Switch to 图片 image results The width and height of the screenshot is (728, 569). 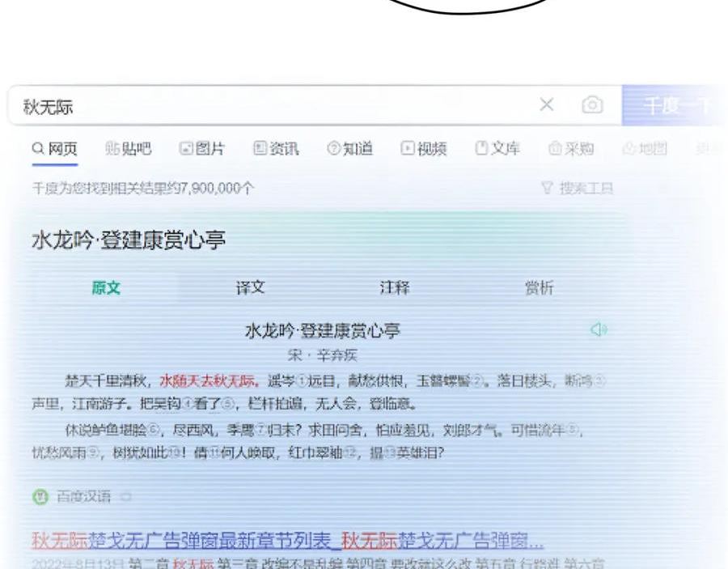pyautogui.click(x=202, y=149)
